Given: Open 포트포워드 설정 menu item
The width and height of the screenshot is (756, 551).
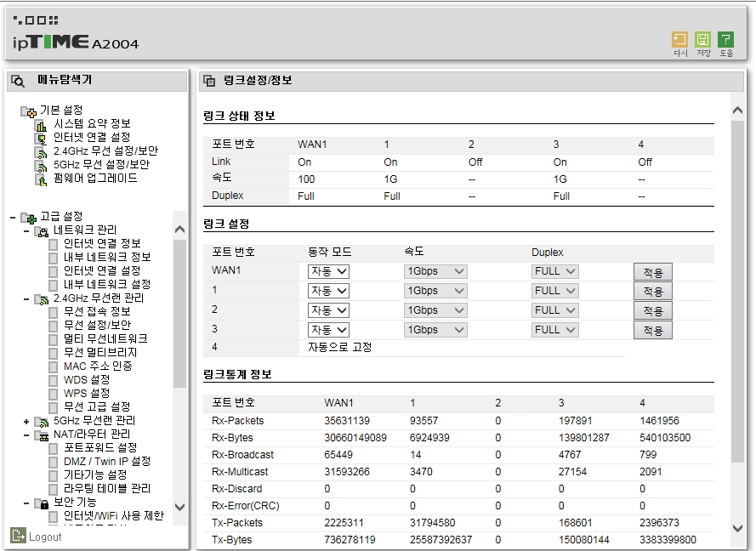Looking at the screenshot, I should coord(100,448).
